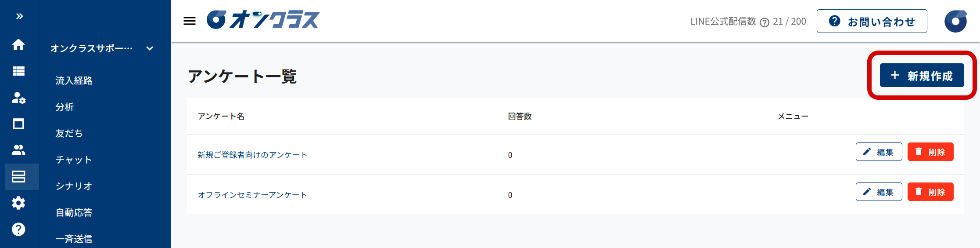This screenshot has height=248, width=980.
Task: Click the settings gear sidebar icon
Action: click(x=18, y=203)
